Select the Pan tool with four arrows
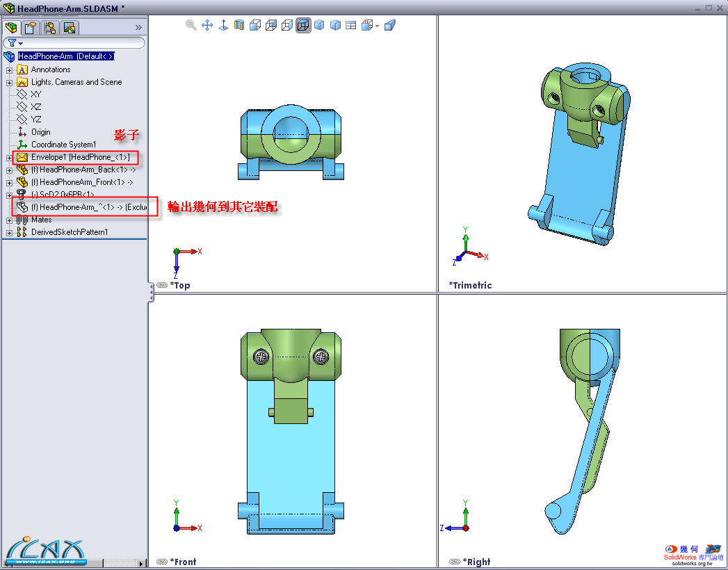Image resolution: width=728 pixels, height=570 pixels. (x=207, y=25)
